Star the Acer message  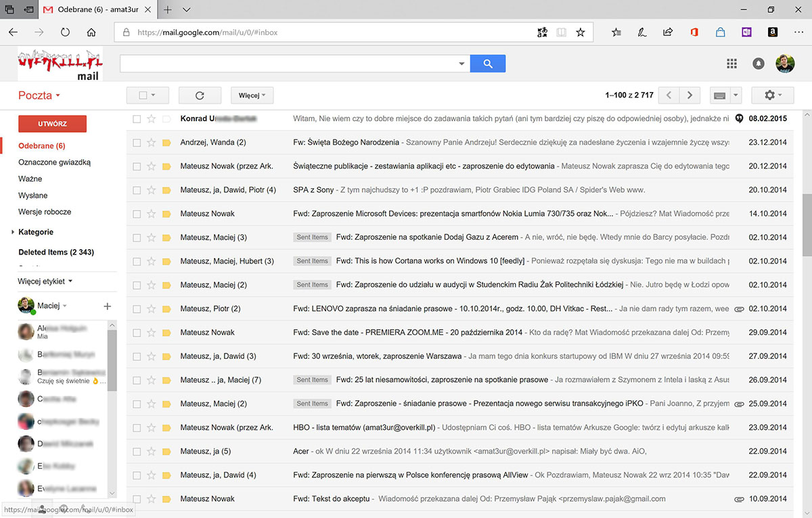[152, 451]
